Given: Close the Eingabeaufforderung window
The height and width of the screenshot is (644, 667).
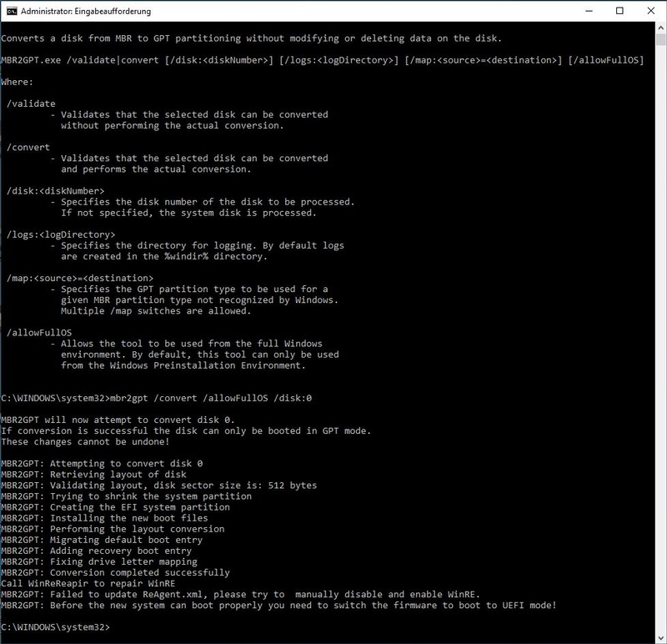Looking at the screenshot, I should [651, 11].
